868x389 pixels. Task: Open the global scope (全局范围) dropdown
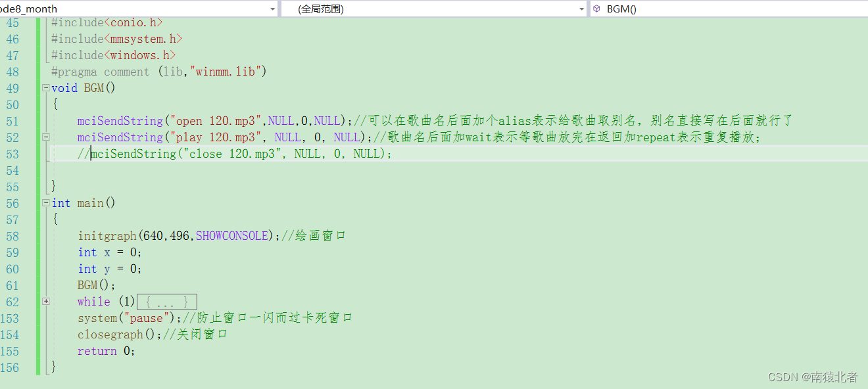(581, 9)
